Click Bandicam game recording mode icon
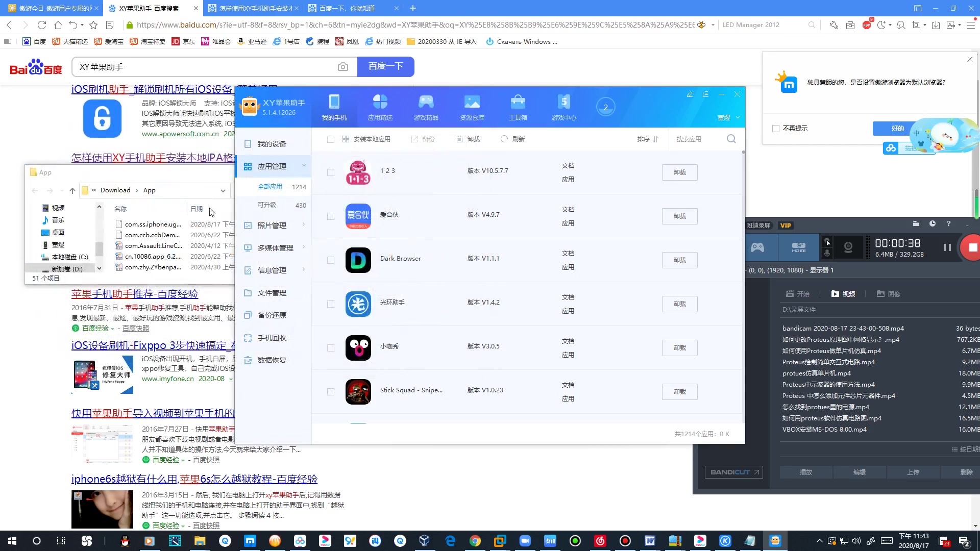 [x=757, y=247]
